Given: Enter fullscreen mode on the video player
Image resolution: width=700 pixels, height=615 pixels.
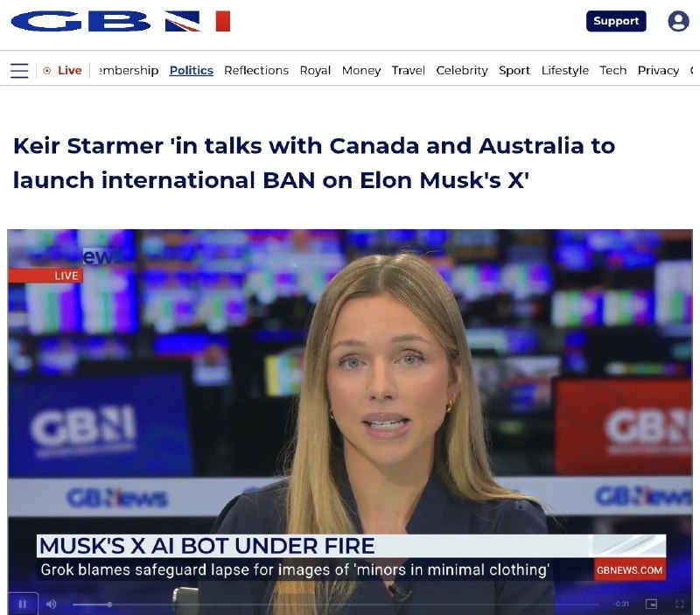Looking at the screenshot, I should 680,604.
